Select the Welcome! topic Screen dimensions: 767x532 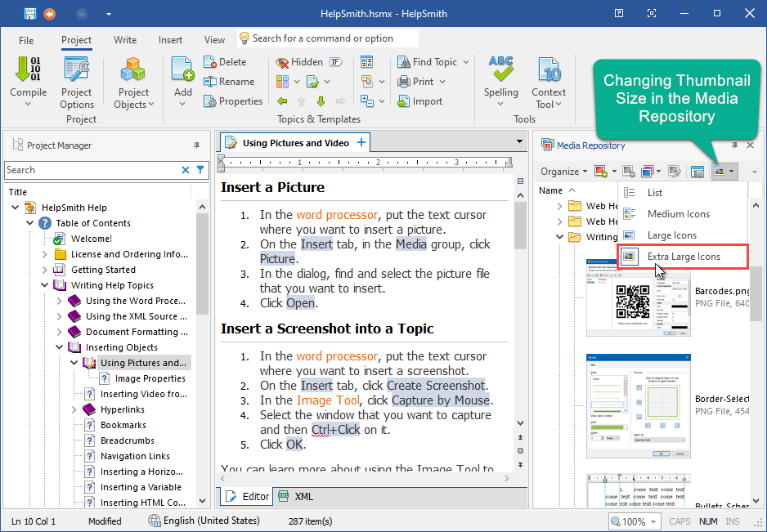pos(92,239)
